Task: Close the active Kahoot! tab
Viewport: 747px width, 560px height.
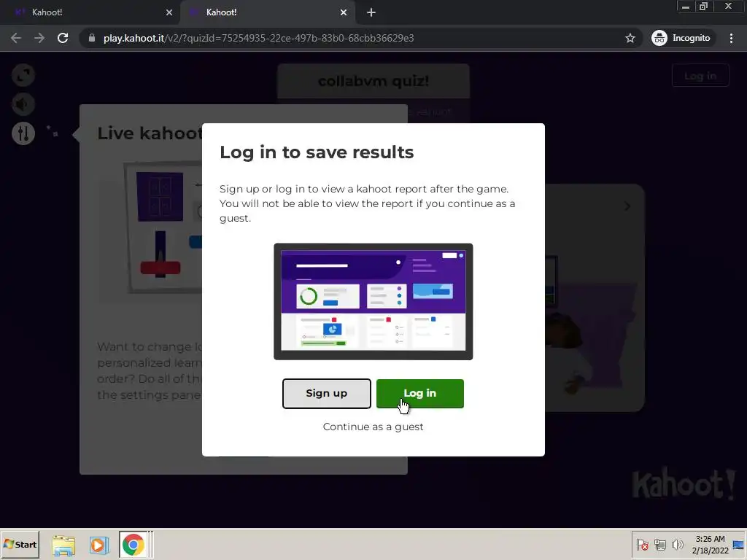Action: click(x=344, y=12)
